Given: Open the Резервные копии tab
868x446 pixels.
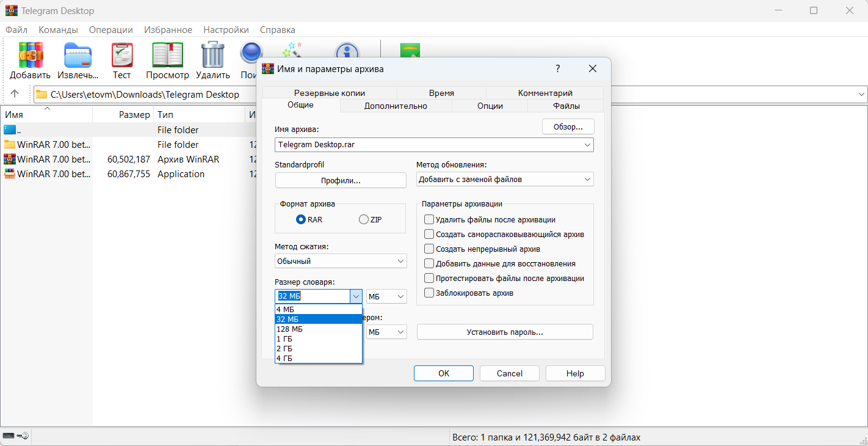Looking at the screenshot, I should pyautogui.click(x=330, y=93).
